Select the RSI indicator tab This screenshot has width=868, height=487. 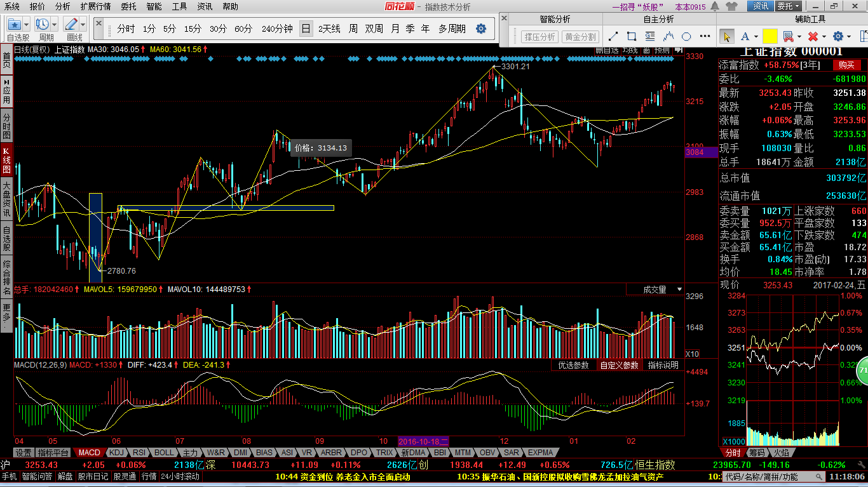pyautogui.click(x=139, y=453)
